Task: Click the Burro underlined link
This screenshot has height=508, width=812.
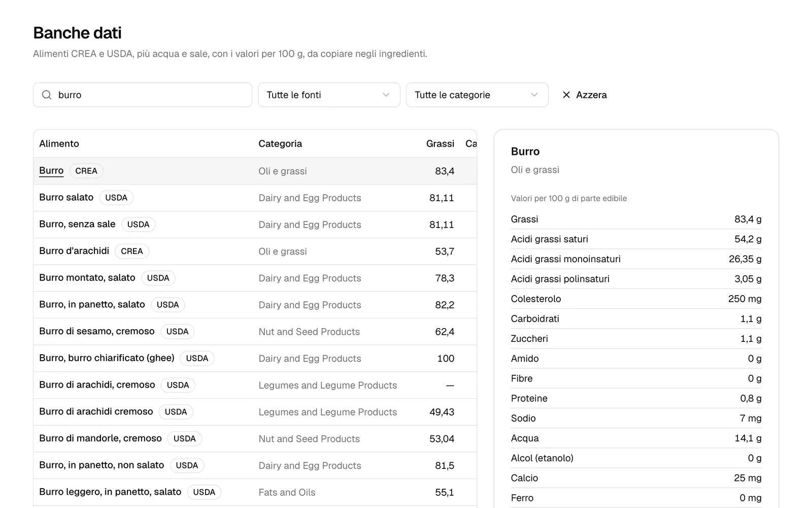Action: click(51, 171)
